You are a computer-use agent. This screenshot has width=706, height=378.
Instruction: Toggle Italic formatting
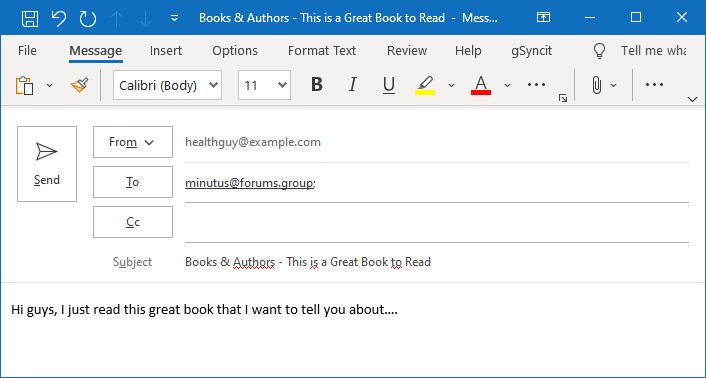pos(353,85)
